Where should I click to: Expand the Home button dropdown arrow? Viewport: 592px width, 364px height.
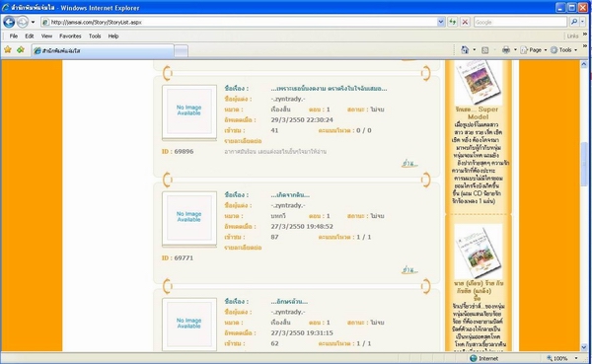tap(475, 50)
